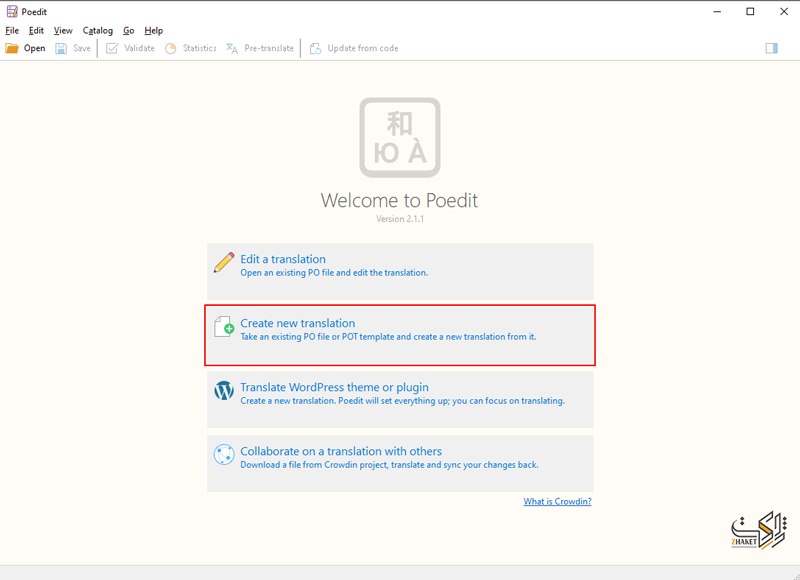Click 'Open an existing PO file' description
This screenshot has width=800, height=580.
tap(334, 273)
